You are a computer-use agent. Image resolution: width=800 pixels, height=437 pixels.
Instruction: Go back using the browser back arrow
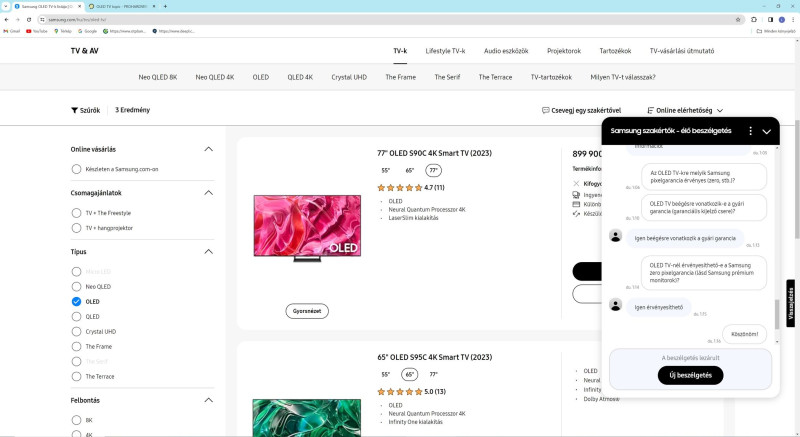pyautogui.click(x=6, y=19)
